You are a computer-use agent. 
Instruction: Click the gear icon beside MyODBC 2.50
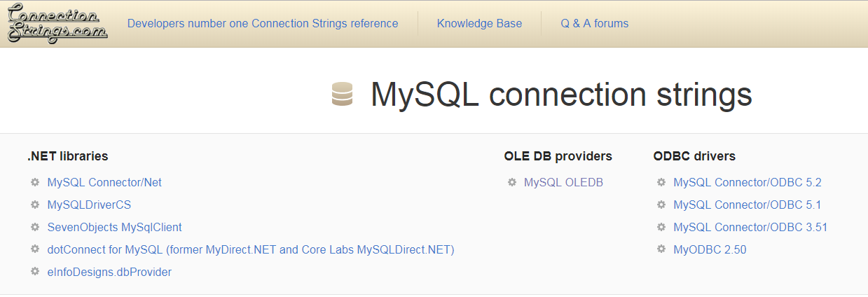click(x=661, y=249)
